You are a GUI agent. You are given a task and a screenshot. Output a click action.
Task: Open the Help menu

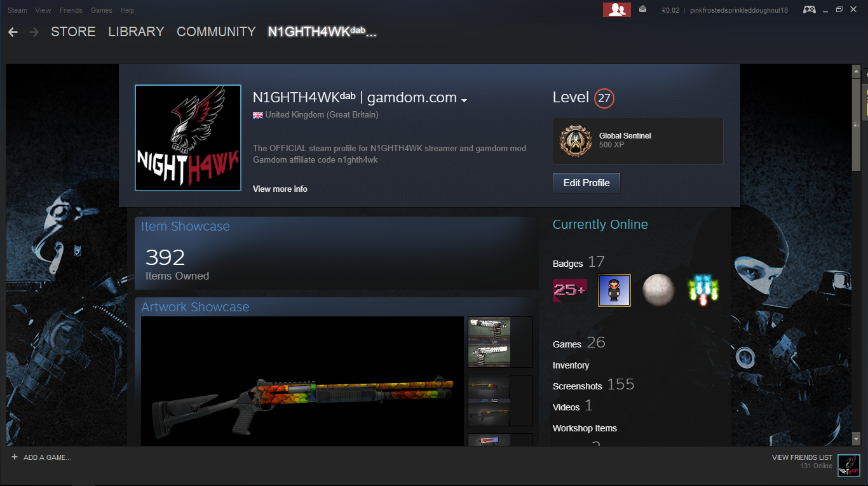pyautogui.click(x=127, y=10)
